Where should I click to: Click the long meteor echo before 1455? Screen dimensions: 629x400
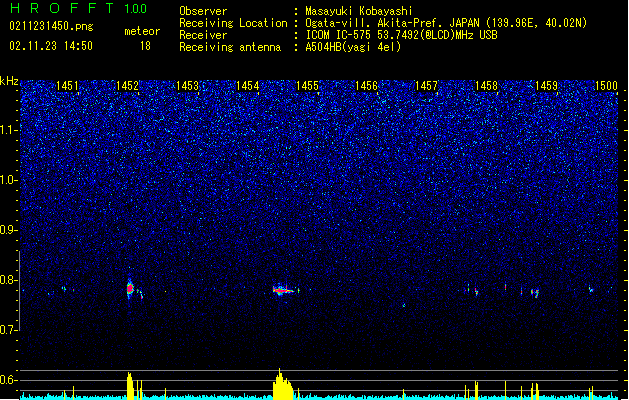[x=284, y=290]
